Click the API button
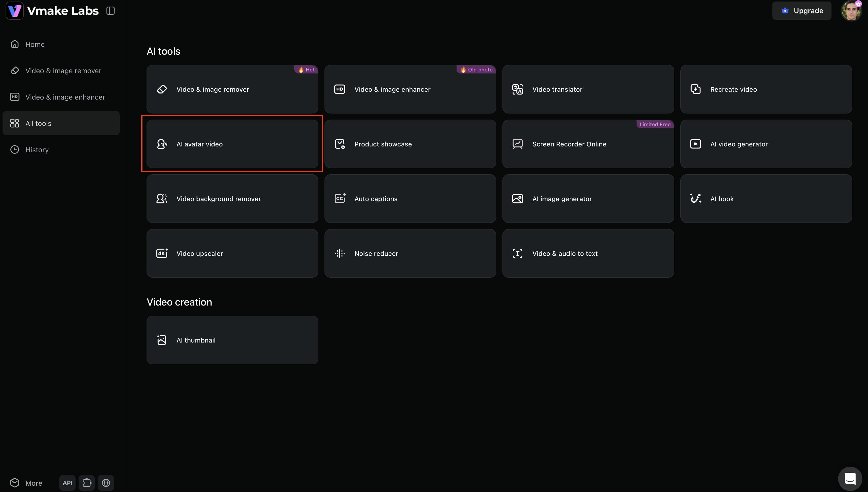This screenshot has height=492, width=868. coord(67,483)
